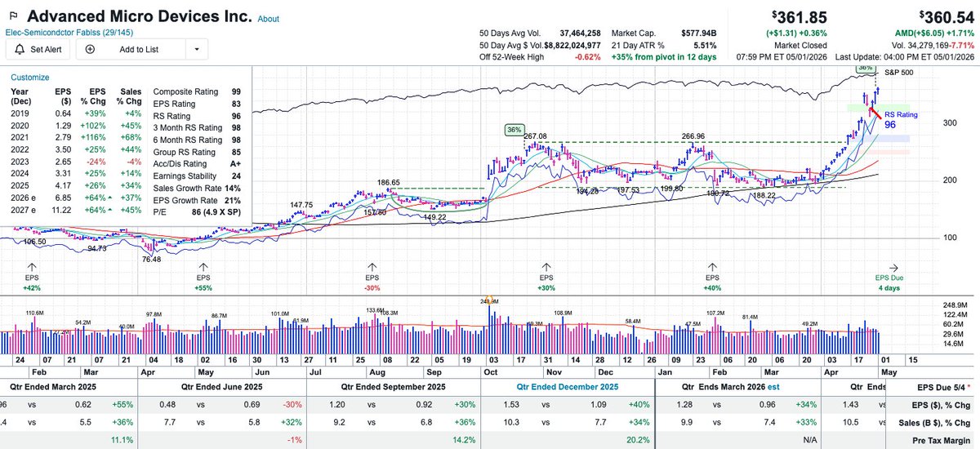Click the 50 Days Avg Vol. 37,464,258 value
Image resolution: width=980 pixels, height=449 pixels.
pos(578,32)
